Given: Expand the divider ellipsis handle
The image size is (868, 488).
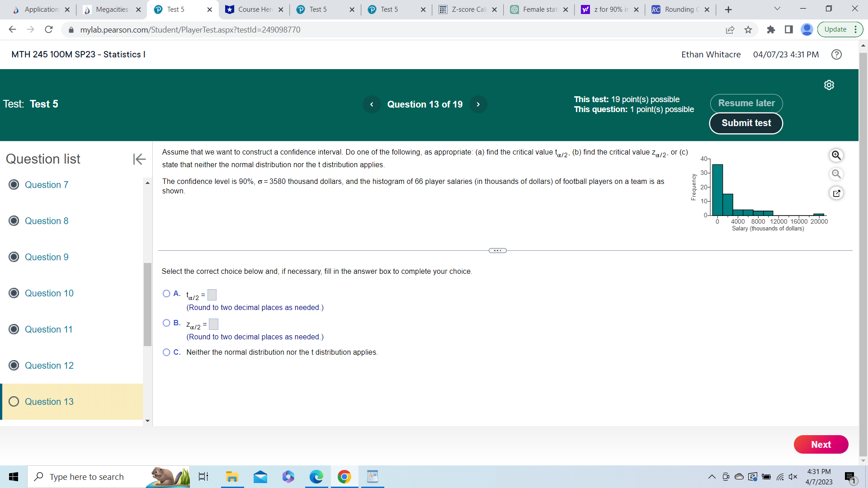Looking at the screenshot, I should 497,251.
